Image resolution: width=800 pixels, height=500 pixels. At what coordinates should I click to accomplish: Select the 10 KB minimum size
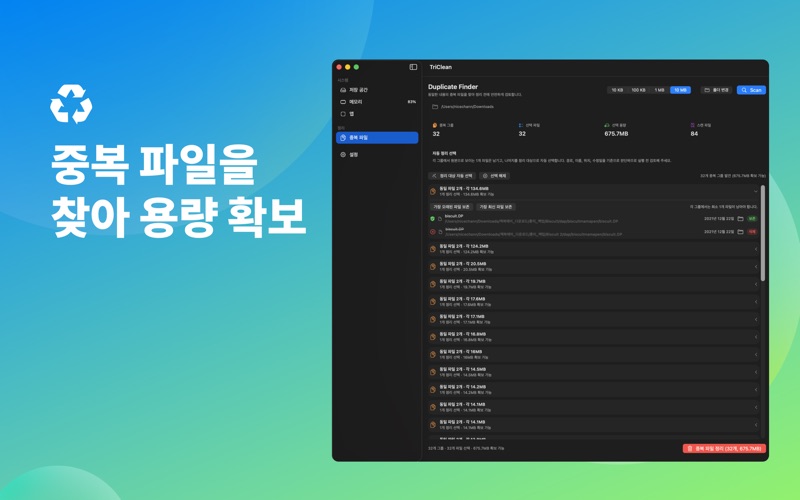pyautogui.click(x=617, y=90)
